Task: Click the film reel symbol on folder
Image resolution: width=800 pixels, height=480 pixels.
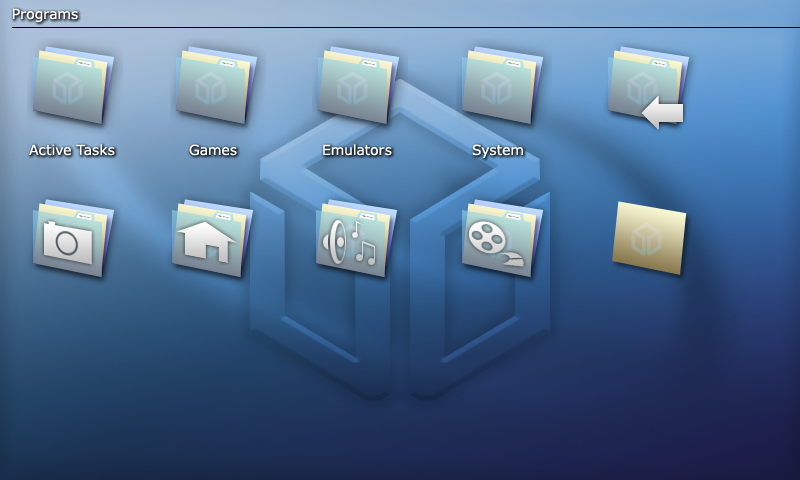Action: (x=487, y=238)
